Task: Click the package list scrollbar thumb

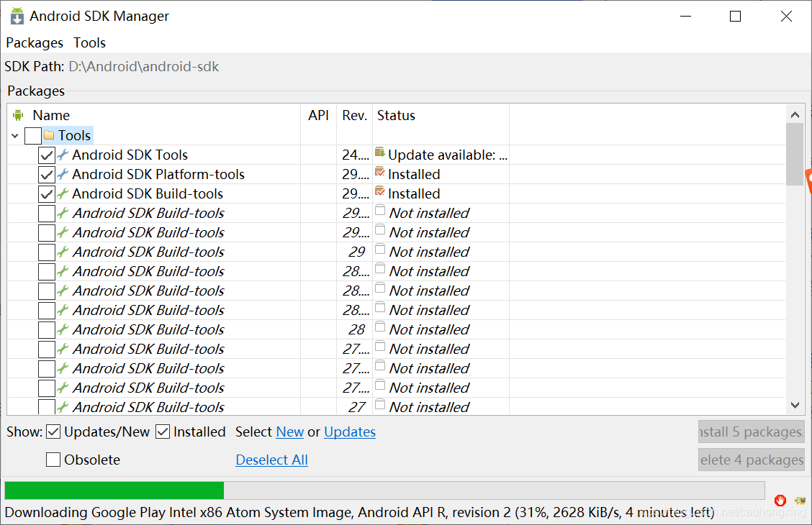Action: [x=795, y=154]
